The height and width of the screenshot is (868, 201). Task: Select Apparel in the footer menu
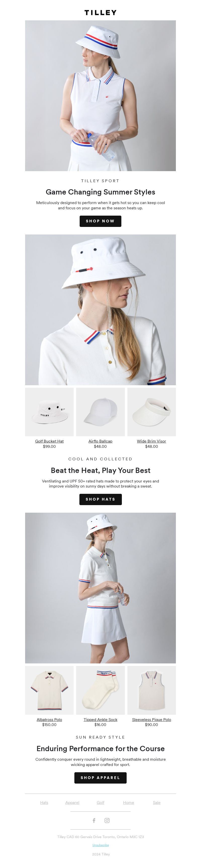coord(72,802)
